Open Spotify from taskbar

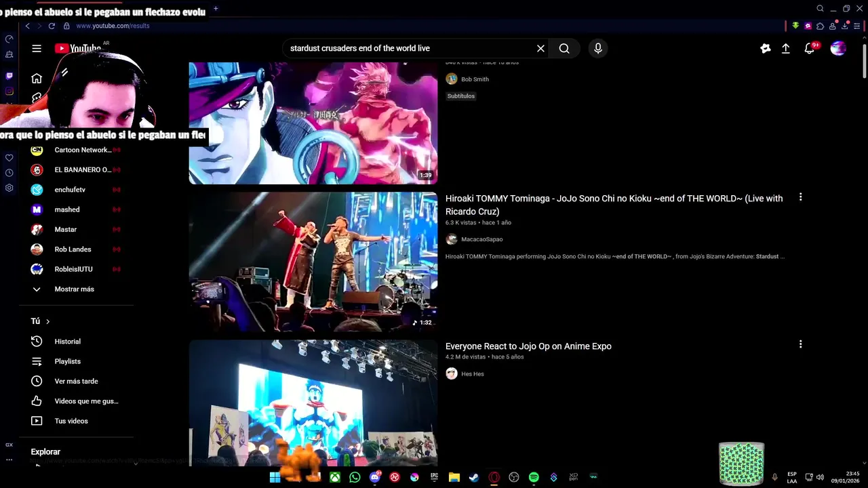tap(534, 477)
